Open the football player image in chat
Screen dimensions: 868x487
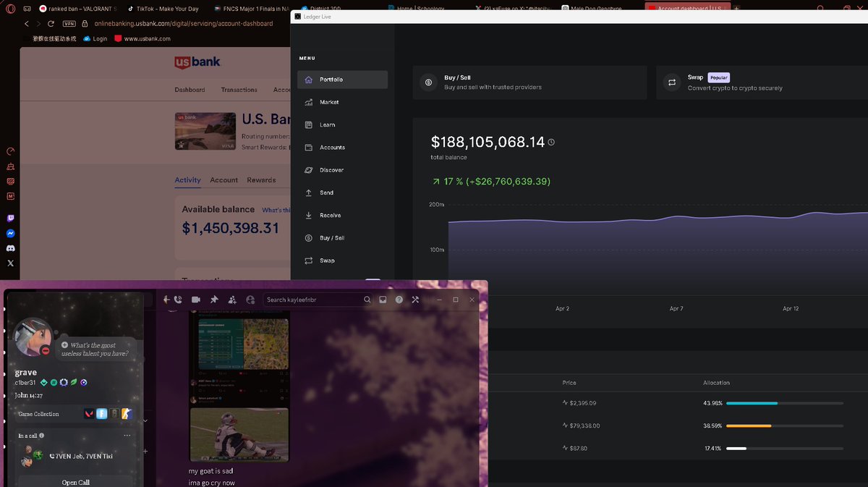[239, 434]
